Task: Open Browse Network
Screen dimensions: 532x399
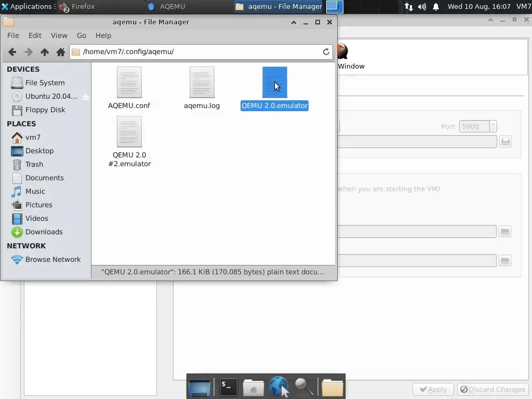Action: [53, 260]
